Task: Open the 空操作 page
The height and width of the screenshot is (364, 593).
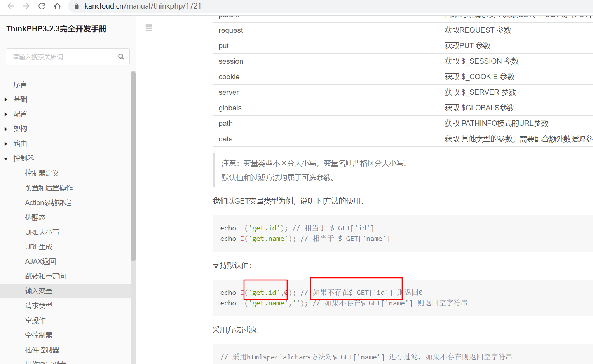Action: tap(35, 320)
